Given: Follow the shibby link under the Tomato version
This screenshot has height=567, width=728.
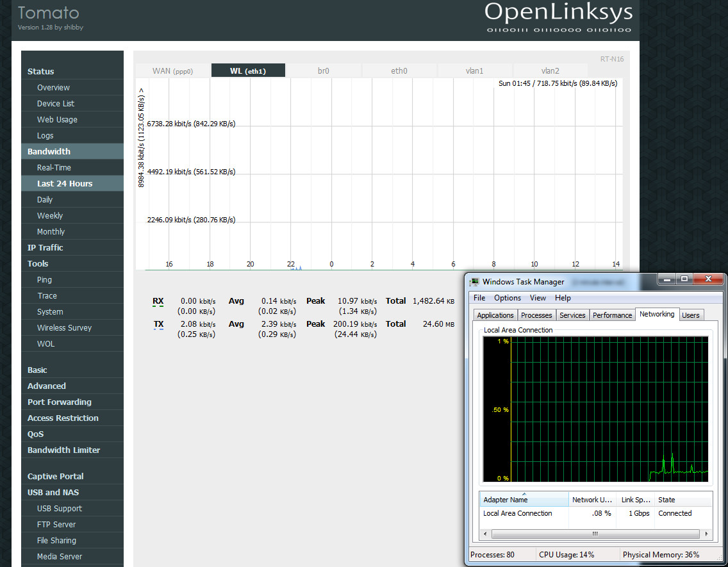Looking at the screenshot, I should 74,28.
